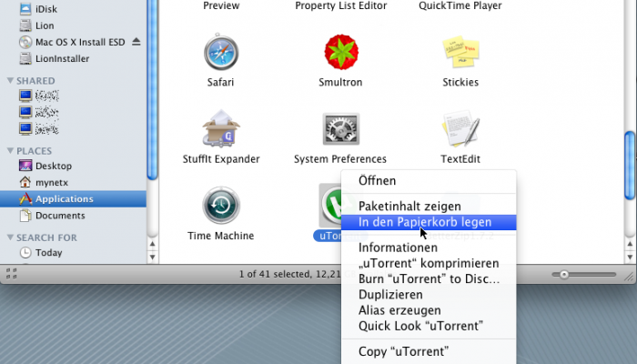Choose Copy “uTorrent” menu entry
The height and width of the screenshot is (364, 637).
tap(429, 351)
